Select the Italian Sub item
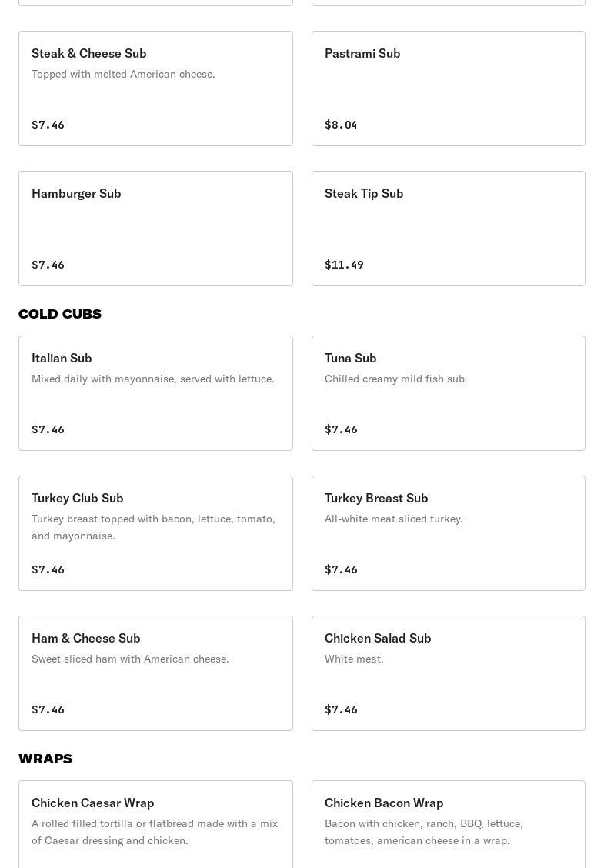 click(x=155, y=393)
